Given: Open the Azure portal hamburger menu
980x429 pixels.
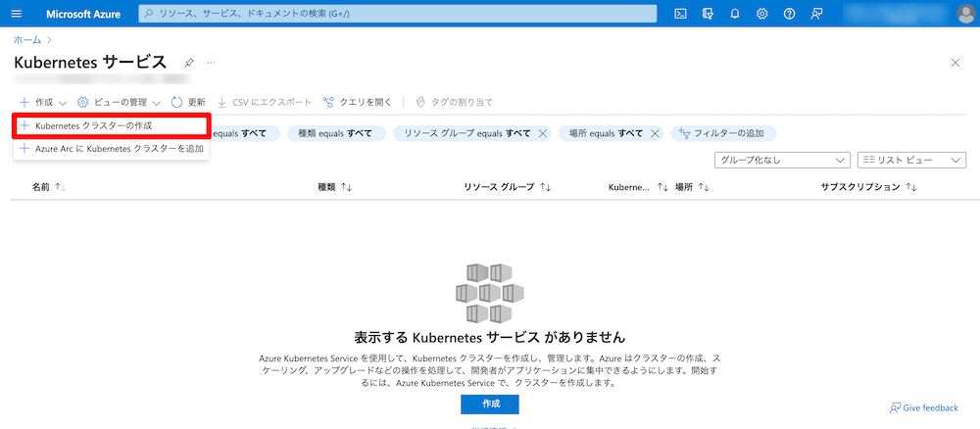Looking at the screenshot, I should pos(17,14).
